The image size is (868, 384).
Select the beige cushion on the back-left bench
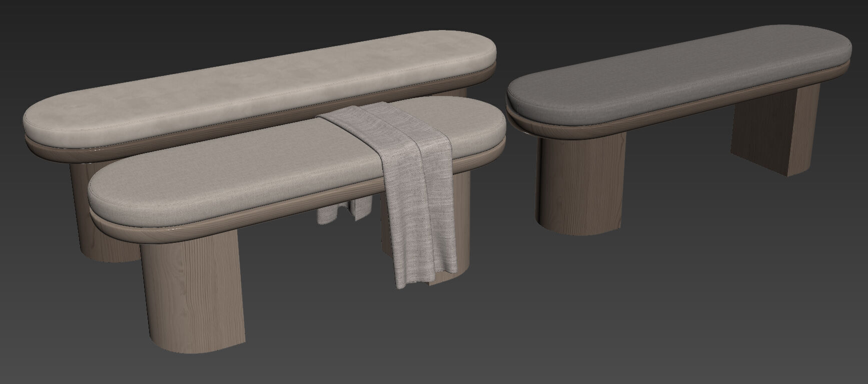(260, 90)
